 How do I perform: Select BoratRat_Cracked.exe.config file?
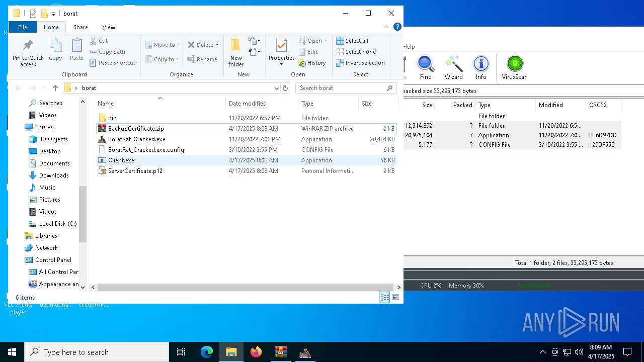[246, 150]
